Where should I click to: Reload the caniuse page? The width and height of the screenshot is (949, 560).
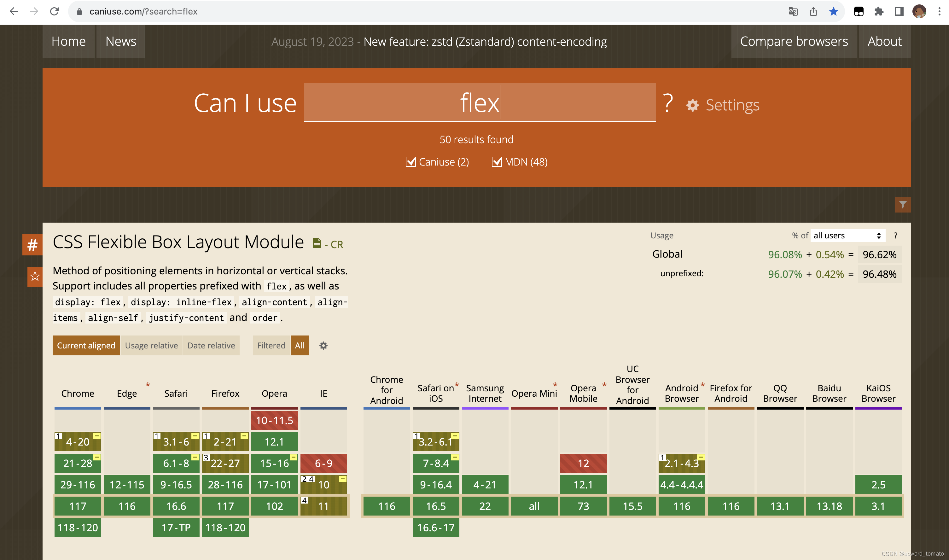click(54, 11)
